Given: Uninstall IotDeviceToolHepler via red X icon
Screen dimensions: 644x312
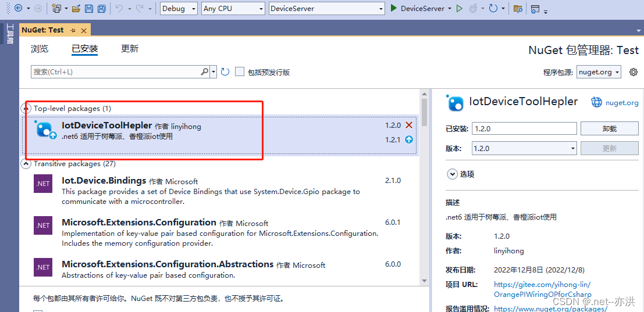Looking at the screenshot, I should pos(408,125).
